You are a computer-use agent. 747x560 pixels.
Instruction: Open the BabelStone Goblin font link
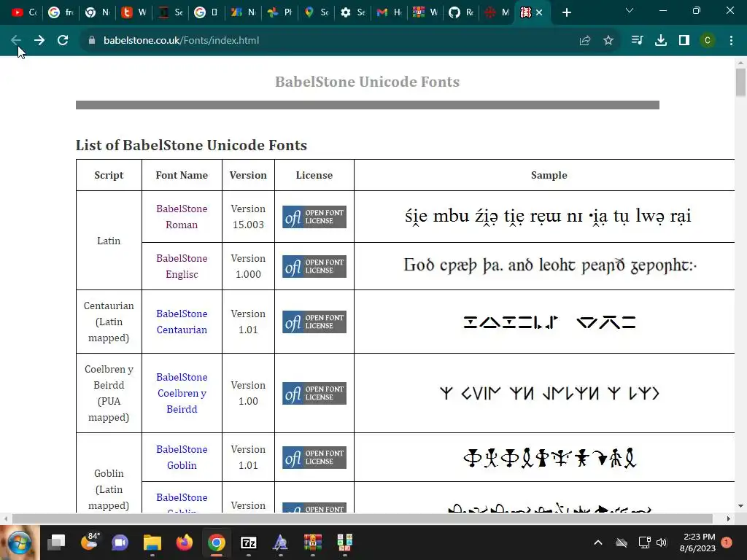click(182, 457)
